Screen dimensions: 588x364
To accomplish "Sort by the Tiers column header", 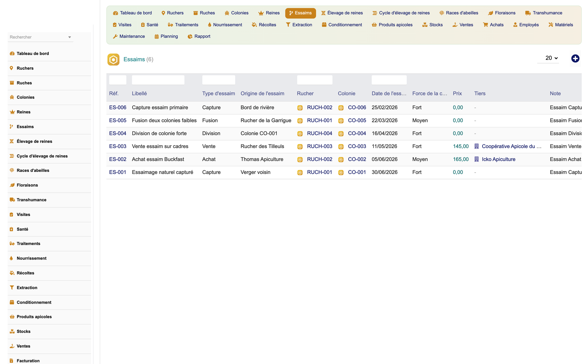I will pyautogui.click(x=480, y=94).
